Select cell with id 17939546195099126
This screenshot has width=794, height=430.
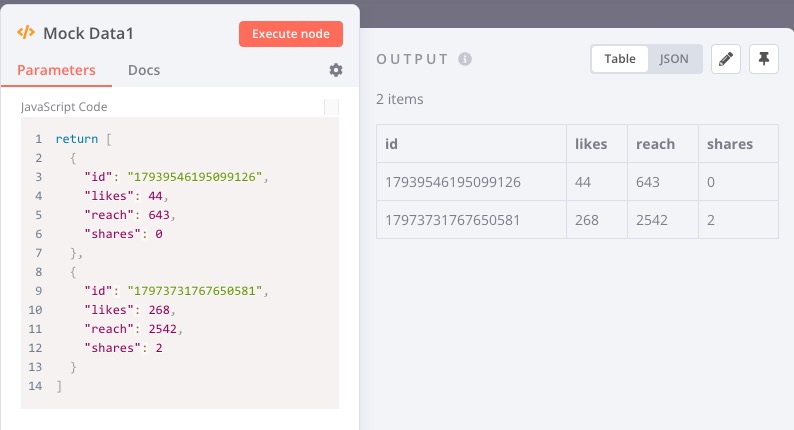pos(471,182)
